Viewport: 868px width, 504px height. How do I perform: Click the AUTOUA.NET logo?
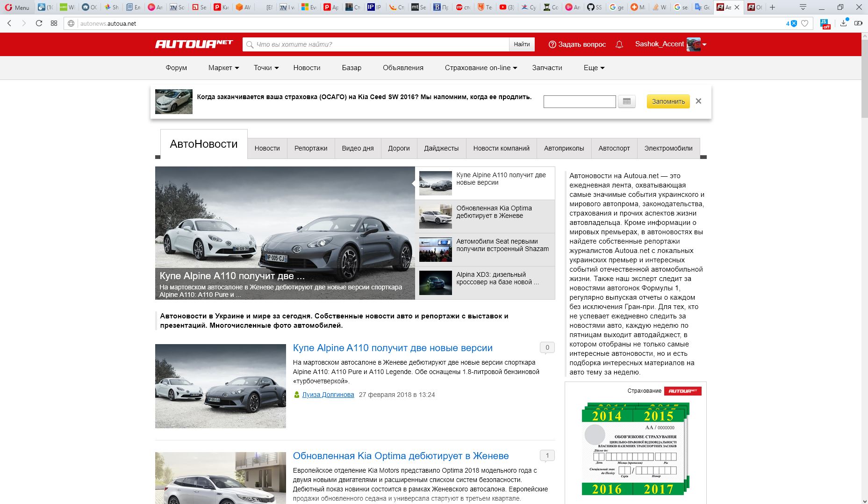194,44
